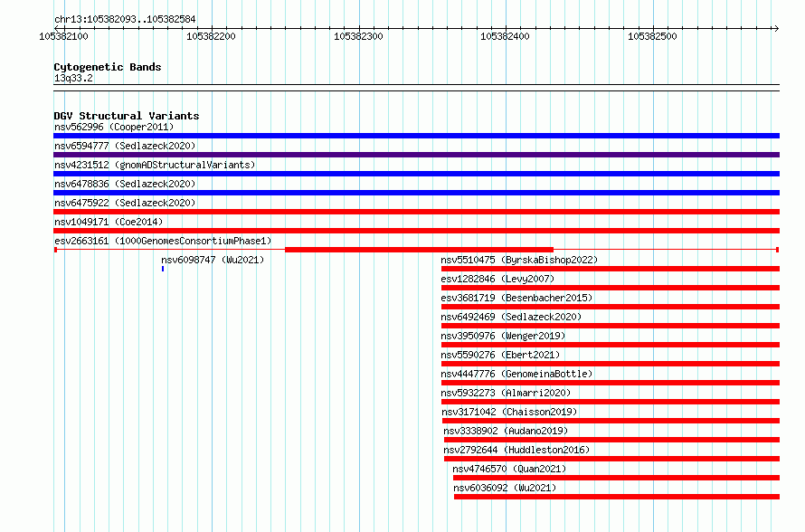The height and width of the screenshot is (532, 805).
Task: Click the nsv4746570 (Quan2021) label
Action: 509,469
